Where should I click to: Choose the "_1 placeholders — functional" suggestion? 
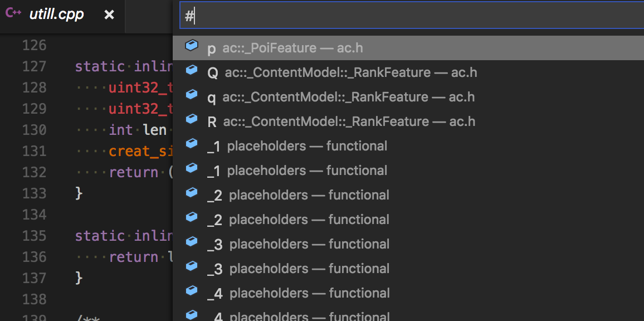click(295, 145)
